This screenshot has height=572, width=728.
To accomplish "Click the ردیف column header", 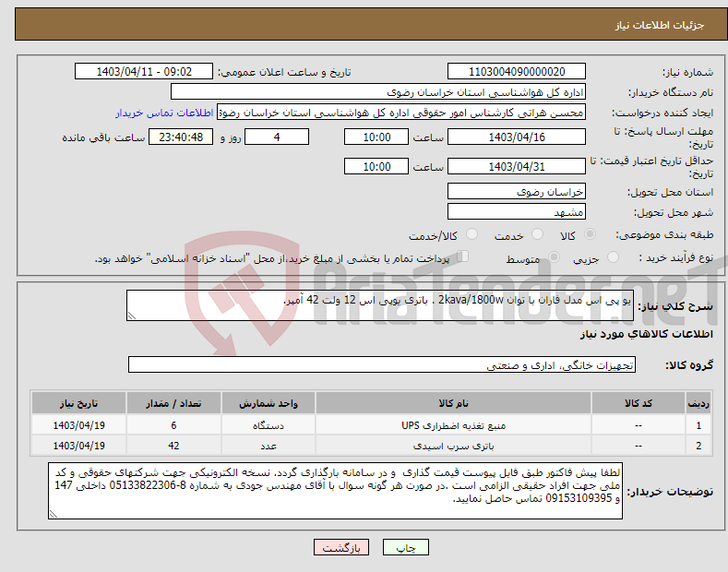I will point(698,403).
